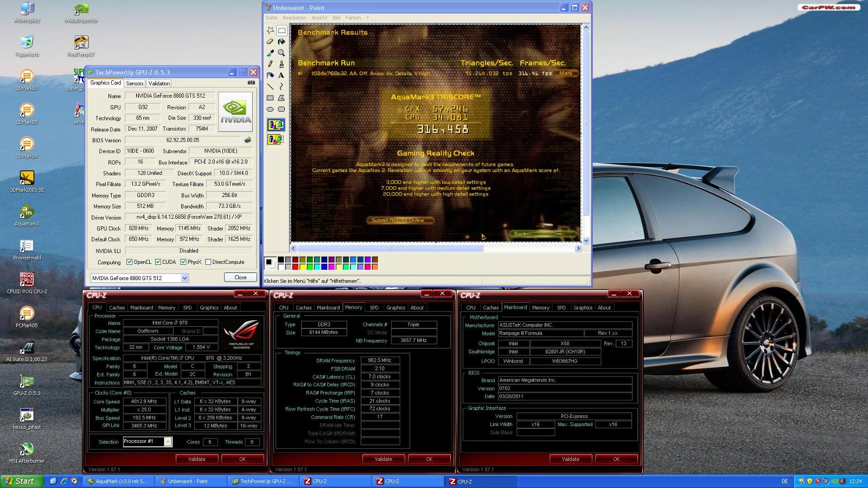Switch to the Validation tab in GPU-Z
Image resolution: width=868 pixels, height=488 pixels.
159,84
